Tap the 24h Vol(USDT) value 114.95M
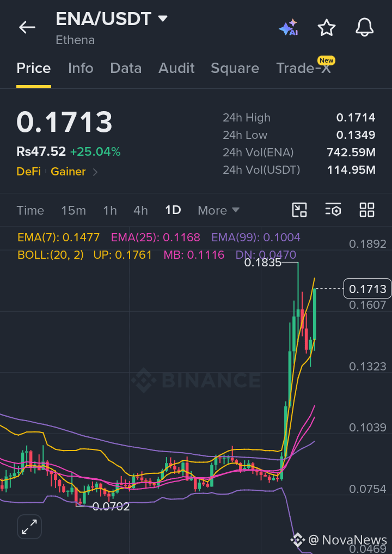This screenshot has width=392, height=554. click(351, 170)
